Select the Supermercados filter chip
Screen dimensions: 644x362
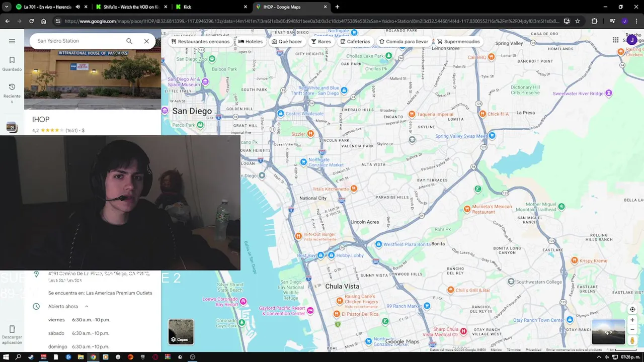tap(458, 42)
